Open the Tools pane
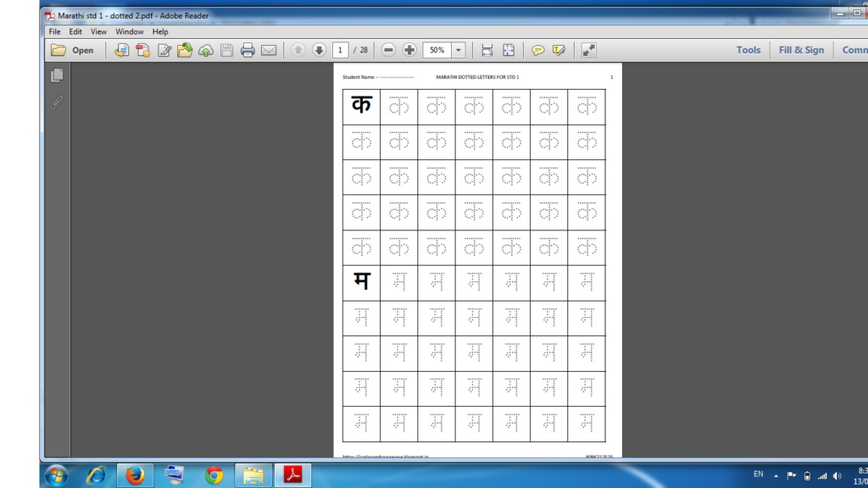868x488 pixels. (748, 50)
